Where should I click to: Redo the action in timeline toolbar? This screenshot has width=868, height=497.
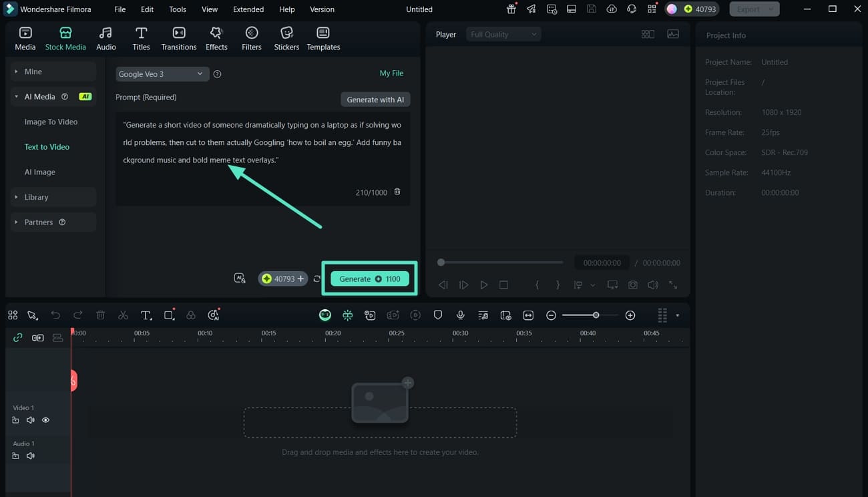pyautogui.click(x=78, y=315)
